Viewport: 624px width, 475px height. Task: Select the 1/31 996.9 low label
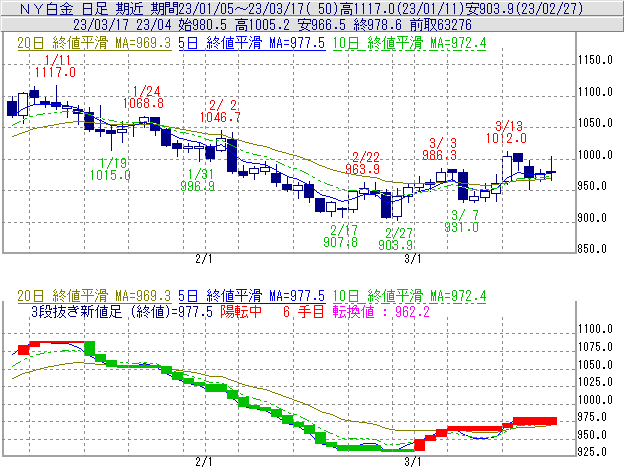point(198,180)
